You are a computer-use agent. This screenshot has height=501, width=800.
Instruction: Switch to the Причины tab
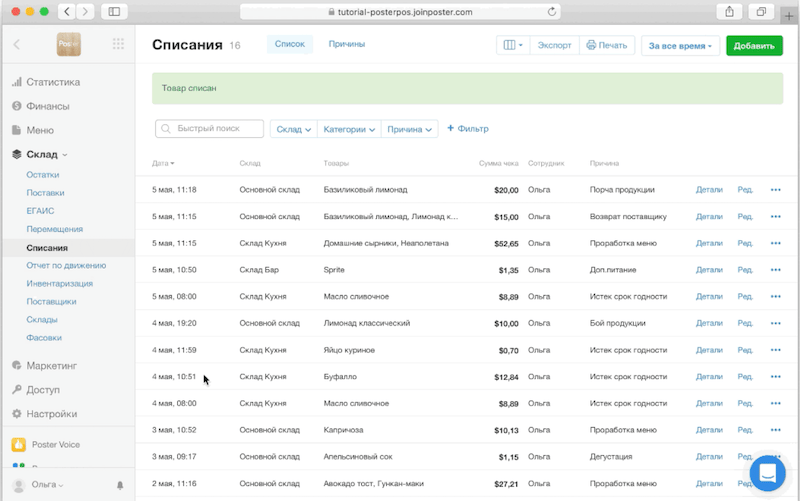point(346,44)
